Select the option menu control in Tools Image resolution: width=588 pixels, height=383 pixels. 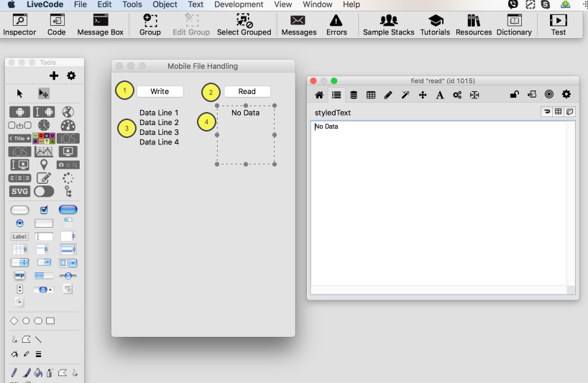point(20,262)
